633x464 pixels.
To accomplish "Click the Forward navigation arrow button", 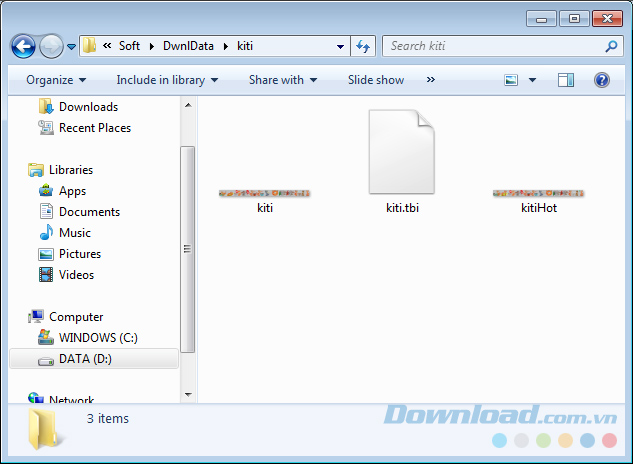I will (51, 46).
